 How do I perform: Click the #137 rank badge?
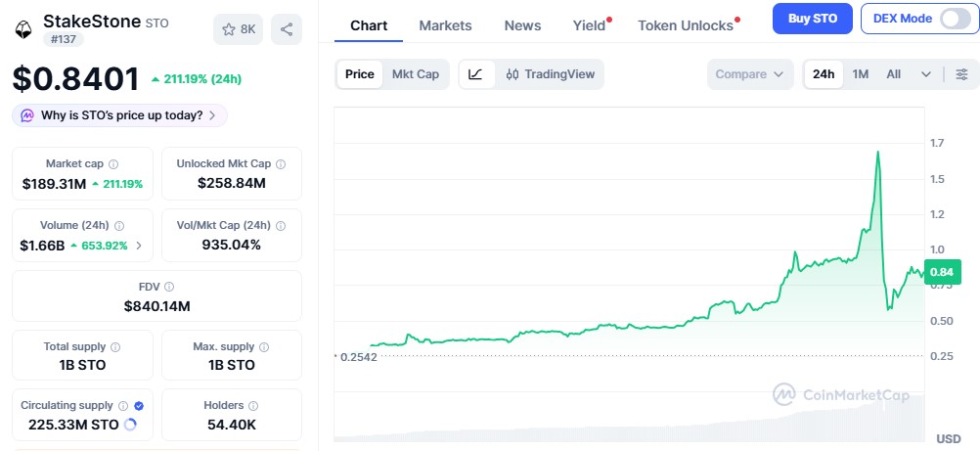(64, 39)
